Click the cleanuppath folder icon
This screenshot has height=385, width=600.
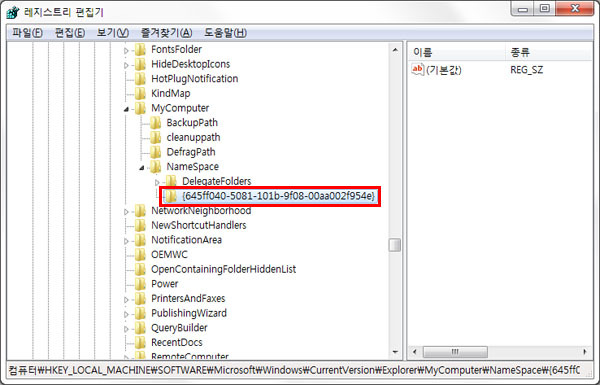point(155,137)
